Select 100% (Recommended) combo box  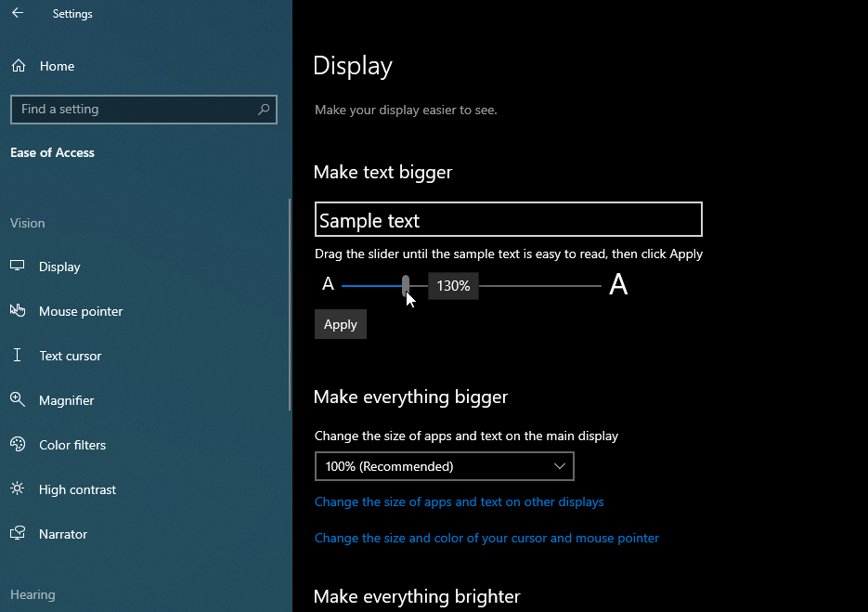point(444,466)
